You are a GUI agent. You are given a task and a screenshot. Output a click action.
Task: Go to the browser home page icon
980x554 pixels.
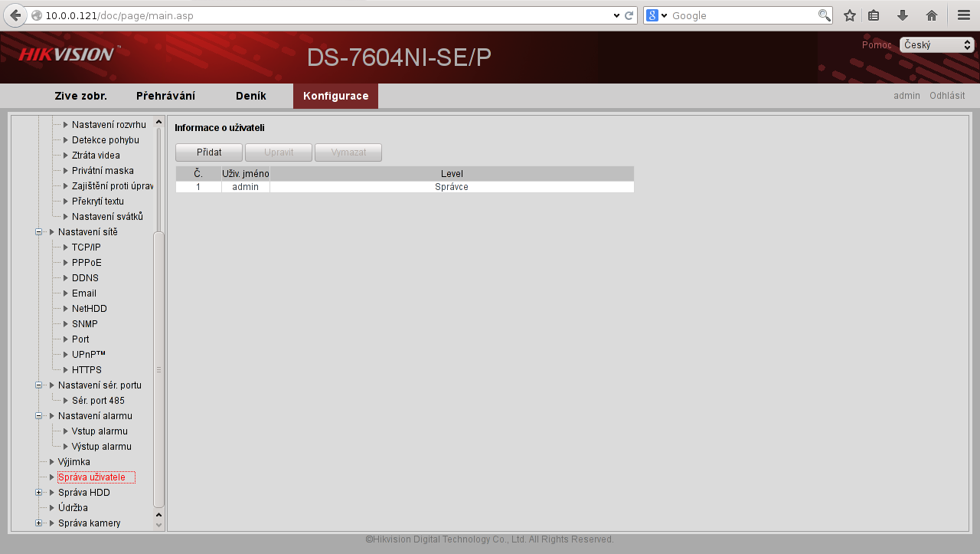[932, 15]
